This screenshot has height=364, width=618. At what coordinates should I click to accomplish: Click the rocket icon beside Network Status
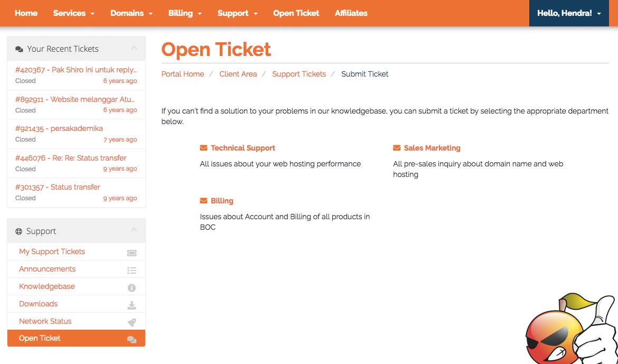[x=132, y=322]
